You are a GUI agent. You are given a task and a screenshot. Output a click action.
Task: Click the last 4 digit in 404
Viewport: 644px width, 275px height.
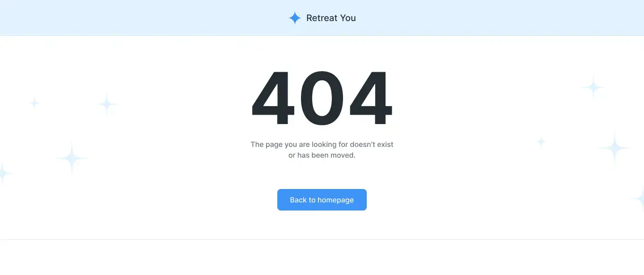click(x=371, y=99)
